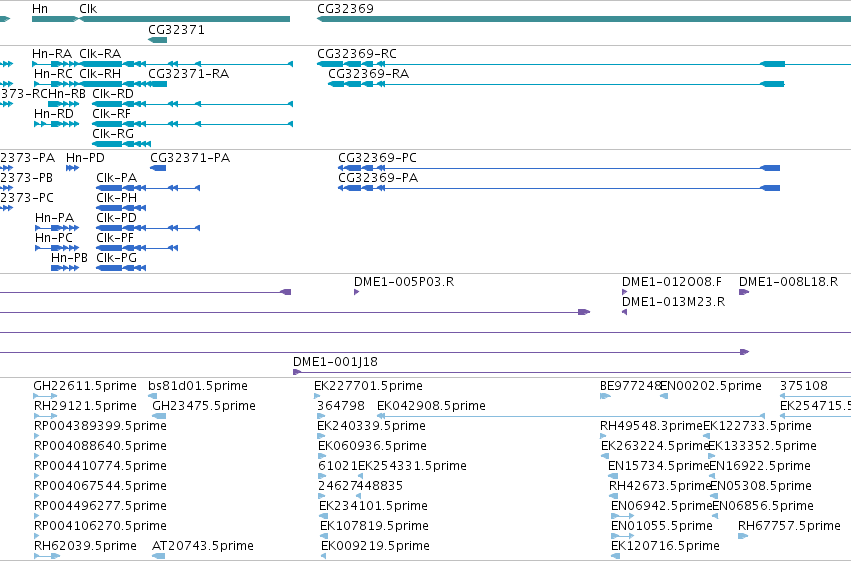Click the Hn-RC transcript label
Screen dimensions: 851x561
(53, 74)
